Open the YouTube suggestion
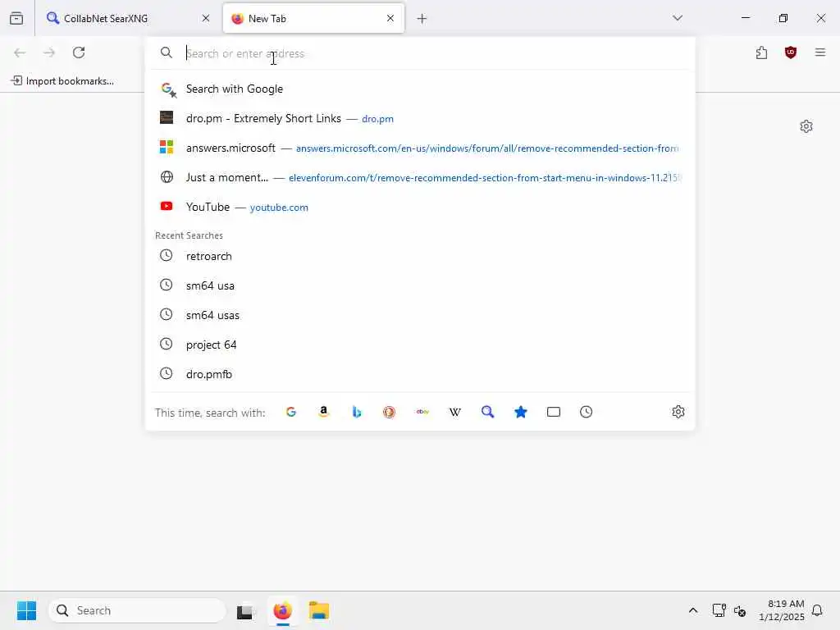Screen dimensions: 840x630 (421, 207)
